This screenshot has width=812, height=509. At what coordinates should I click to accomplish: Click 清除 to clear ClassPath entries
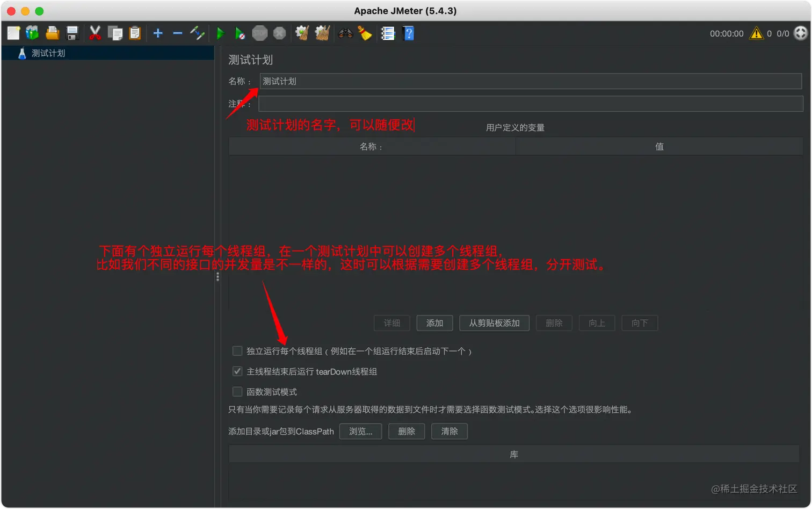[x=450, y=432]
